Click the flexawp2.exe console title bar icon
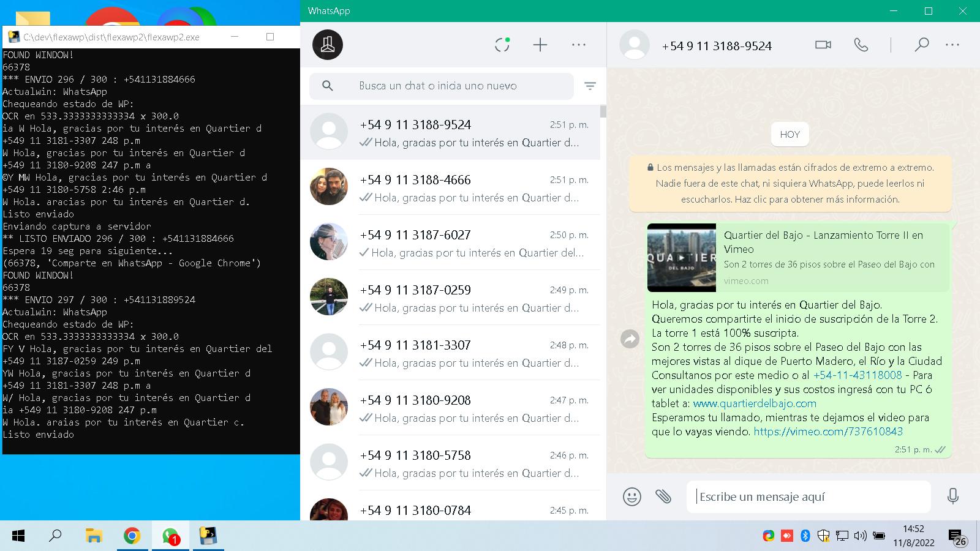Viewport: 980px width, 551px height. (13, 37)
